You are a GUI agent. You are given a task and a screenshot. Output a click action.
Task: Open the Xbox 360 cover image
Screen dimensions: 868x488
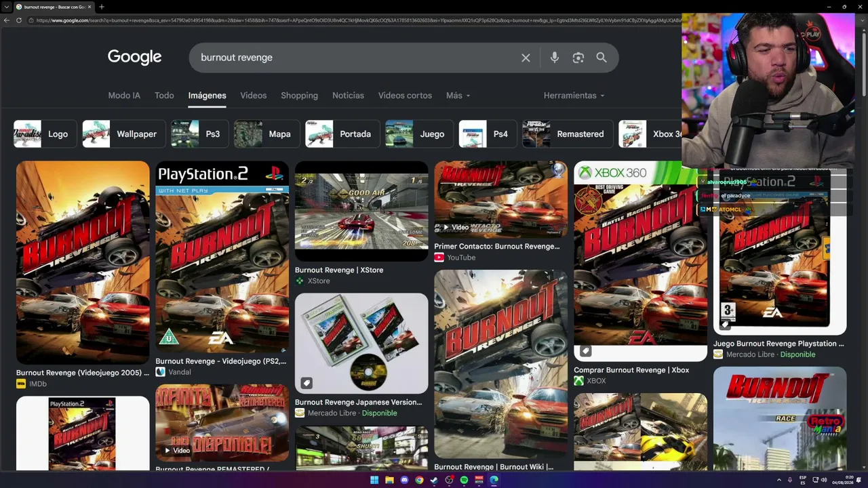640,261
